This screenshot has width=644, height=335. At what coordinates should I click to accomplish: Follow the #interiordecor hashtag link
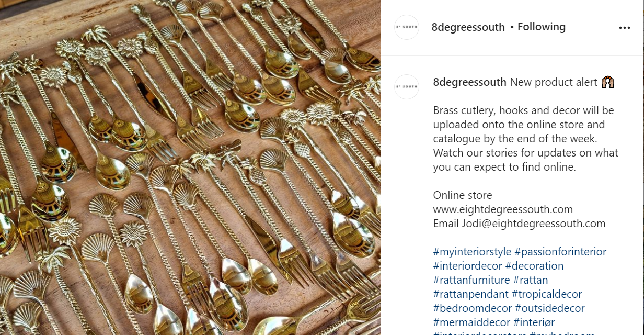[468, 266]
